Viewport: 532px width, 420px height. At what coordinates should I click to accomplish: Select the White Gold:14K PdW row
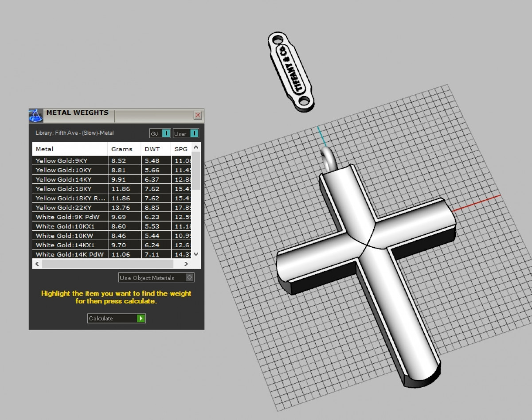pyautogui.click(x=113, y=254)
